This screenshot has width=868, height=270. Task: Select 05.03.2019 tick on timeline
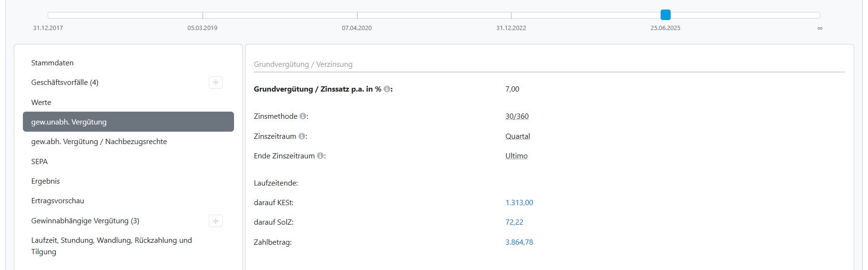[x=203, y=16]
